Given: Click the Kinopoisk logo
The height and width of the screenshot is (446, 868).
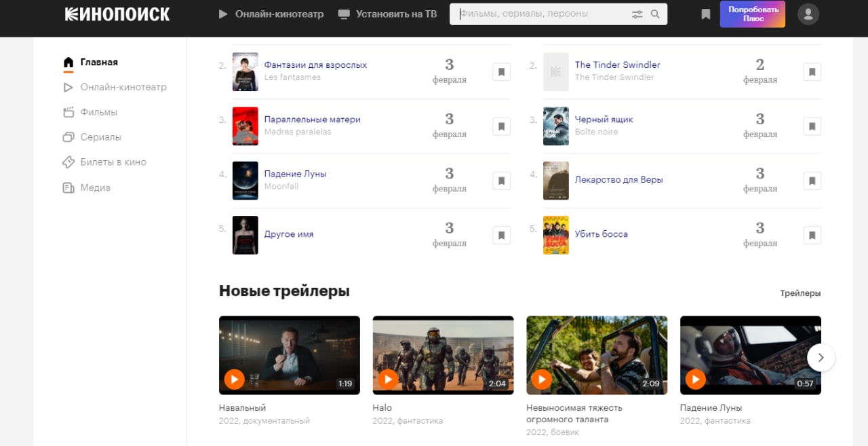Looking at the screenshot, I should pyautogui.click(x=117, y=14).
